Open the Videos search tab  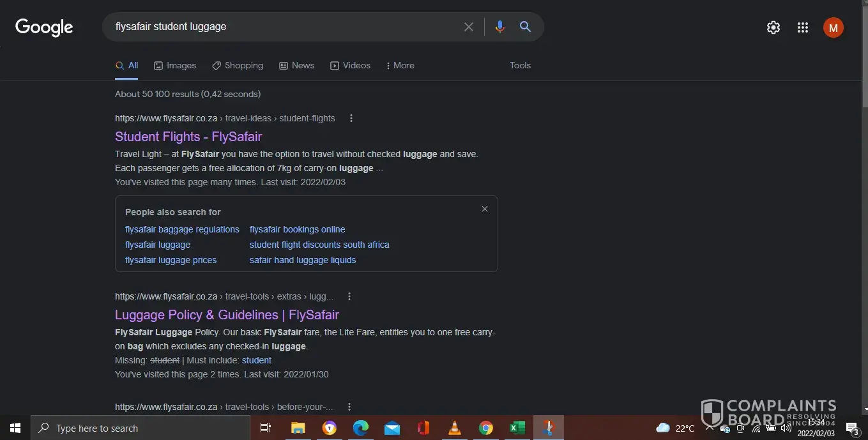point(350,65)
